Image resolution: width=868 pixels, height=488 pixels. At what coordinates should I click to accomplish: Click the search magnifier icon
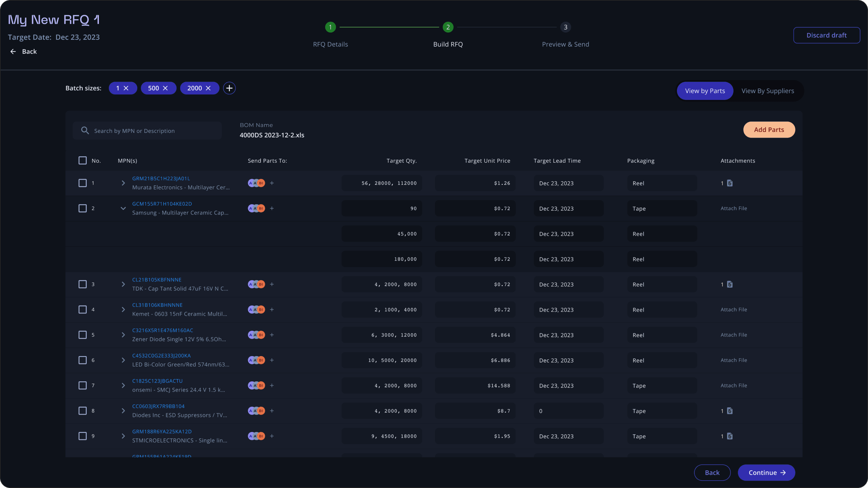85,130
